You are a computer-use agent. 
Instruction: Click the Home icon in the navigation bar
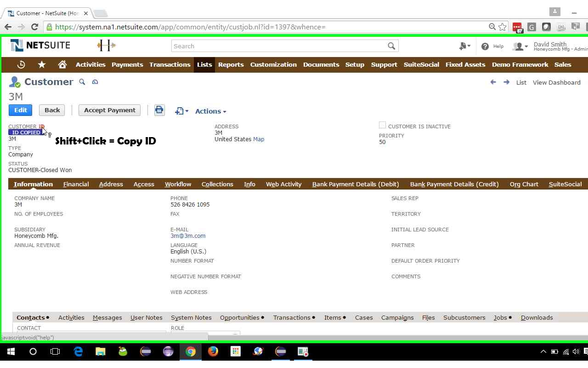62,64
